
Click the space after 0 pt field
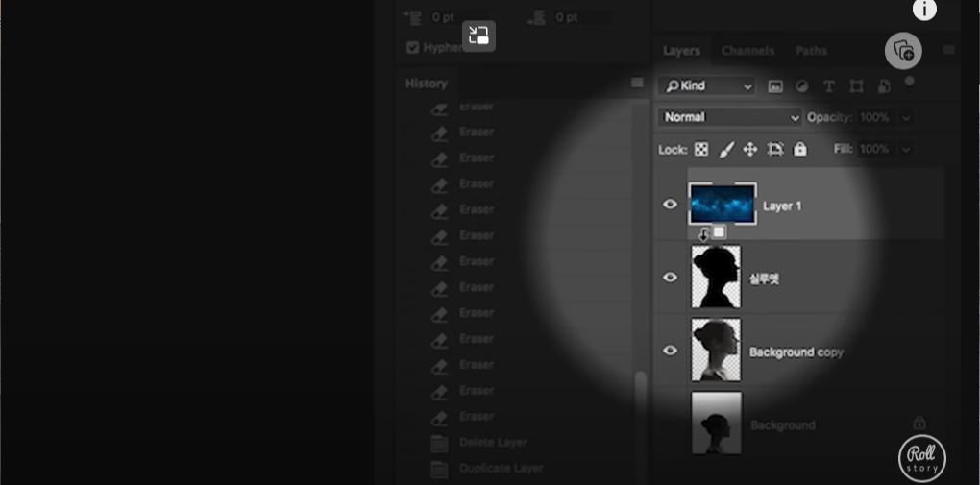click(582, 17)
